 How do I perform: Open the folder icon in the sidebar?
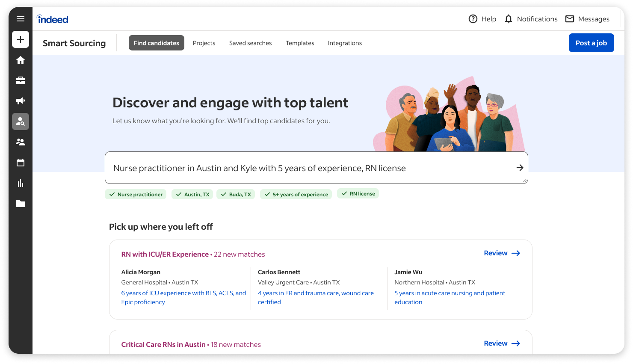pyautogui.click(x=20, y=204)
